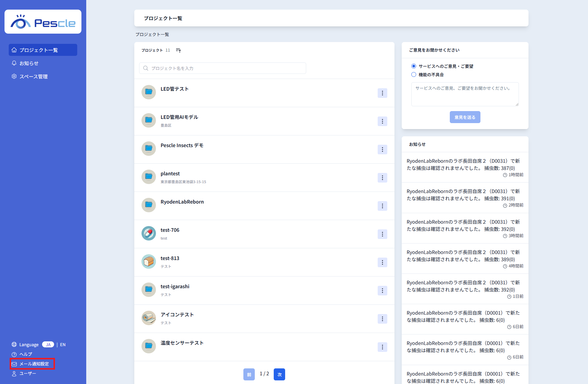Select 機能の不具合 radio button
Screen dimensions: 588x384
tap(414, 74)
